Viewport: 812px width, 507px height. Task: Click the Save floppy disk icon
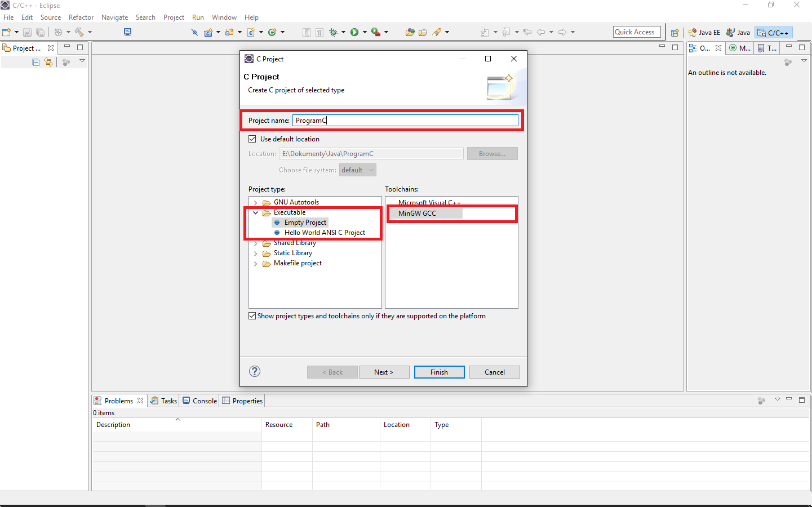click(27, 33)
